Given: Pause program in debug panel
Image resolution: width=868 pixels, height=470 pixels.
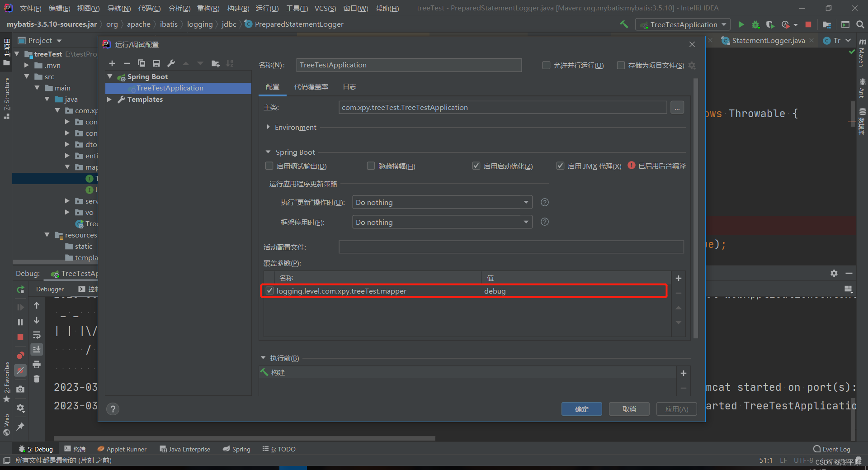Looking at the screenshot, I should click(20, 322).
